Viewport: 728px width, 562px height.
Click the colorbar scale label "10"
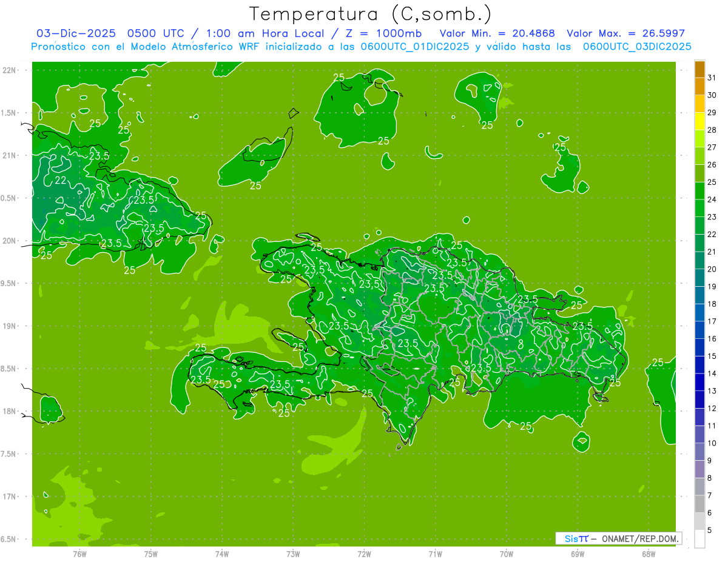pyautogui.click(x=712, y=443)
